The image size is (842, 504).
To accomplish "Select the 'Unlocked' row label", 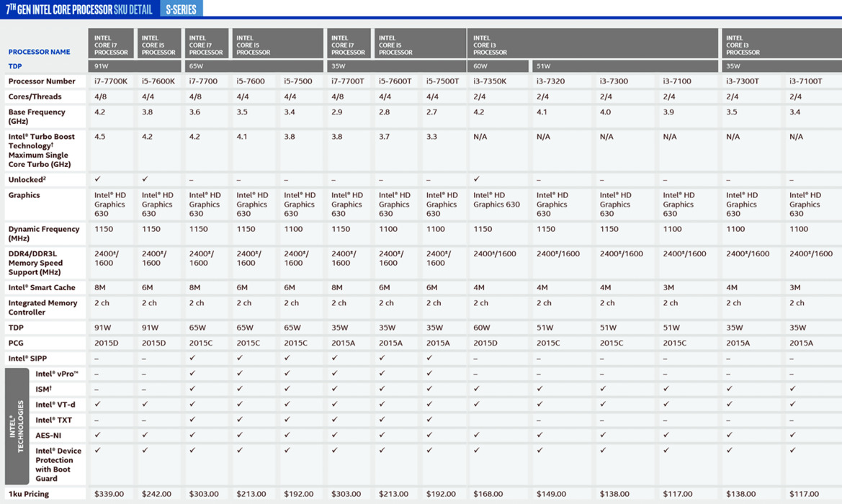I will pyautogui.click(x=27, y=179).
